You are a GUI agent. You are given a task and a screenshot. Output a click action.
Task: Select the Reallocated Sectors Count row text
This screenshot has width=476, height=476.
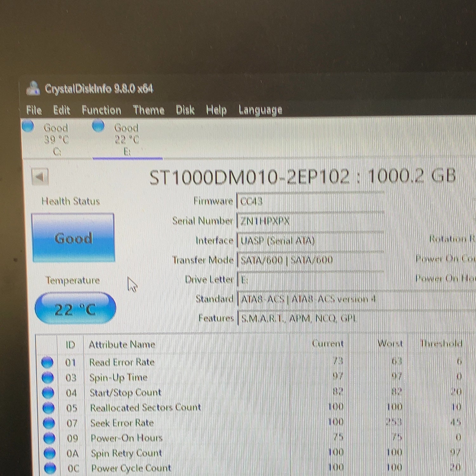tap(146, 408)
